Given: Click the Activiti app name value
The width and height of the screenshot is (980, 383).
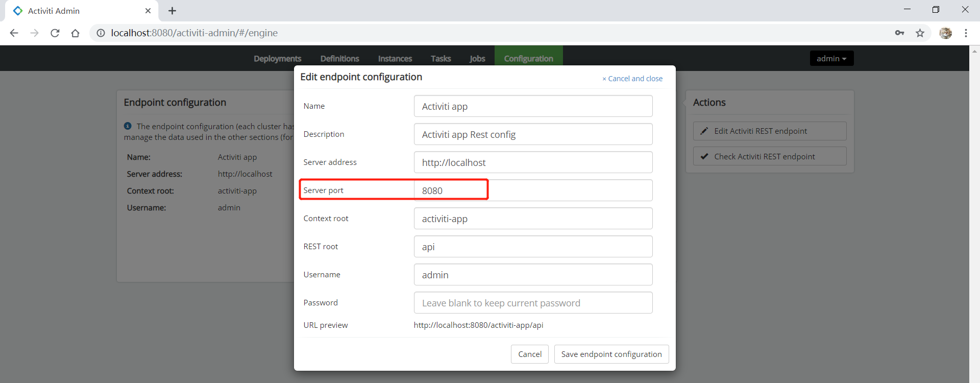Looking at the screenshot, I should [237, 157].
